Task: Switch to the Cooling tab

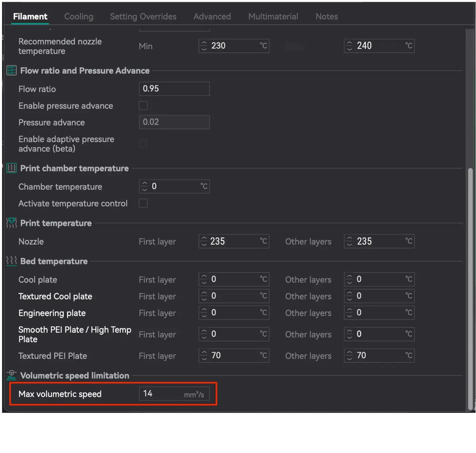Action: [79, 17]
